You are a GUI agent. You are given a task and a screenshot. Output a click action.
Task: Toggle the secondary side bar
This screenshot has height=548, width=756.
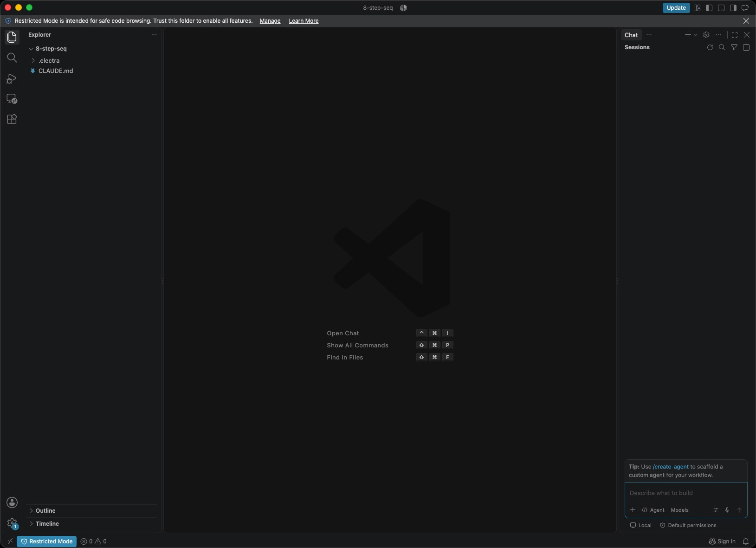click(x=733, y=8)
